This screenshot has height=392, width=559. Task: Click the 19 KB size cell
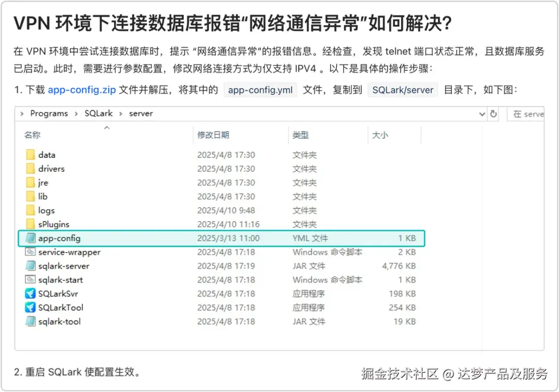tap(405, 322)
